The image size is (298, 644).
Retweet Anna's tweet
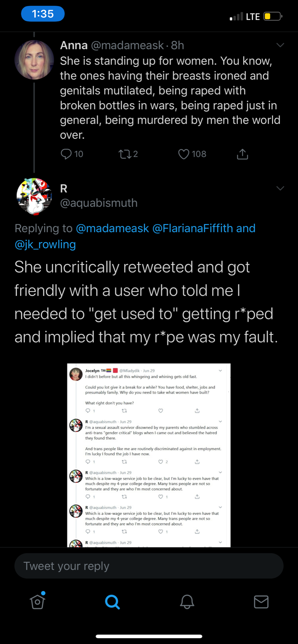pyautogui.click(x=125, y=154)
